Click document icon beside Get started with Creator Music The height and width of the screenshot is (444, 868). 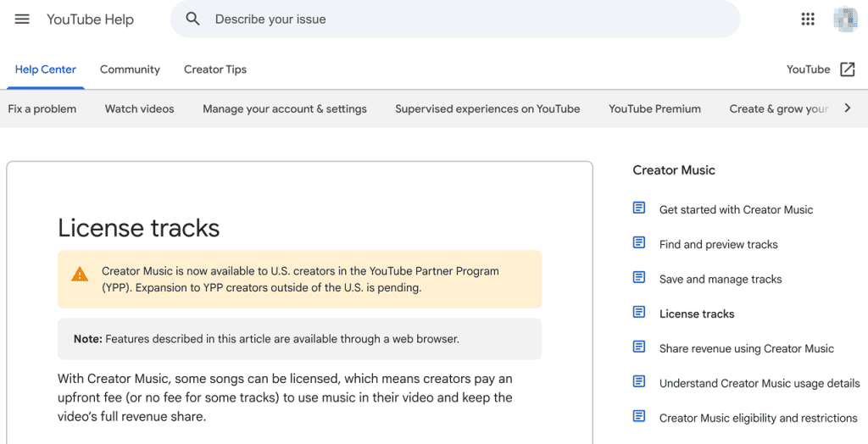(x=639, y=208)
